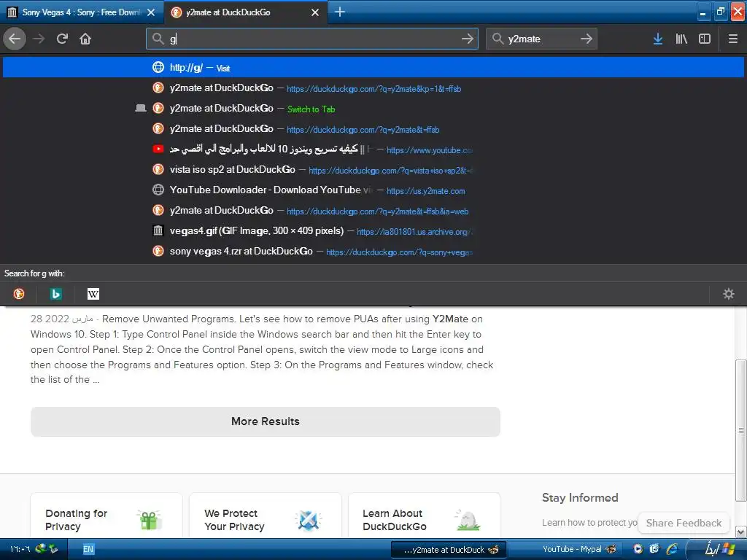Select vista iso sp2 at DuckDuckGo suggestion
The image size is (747, 560).
[373, 169]
